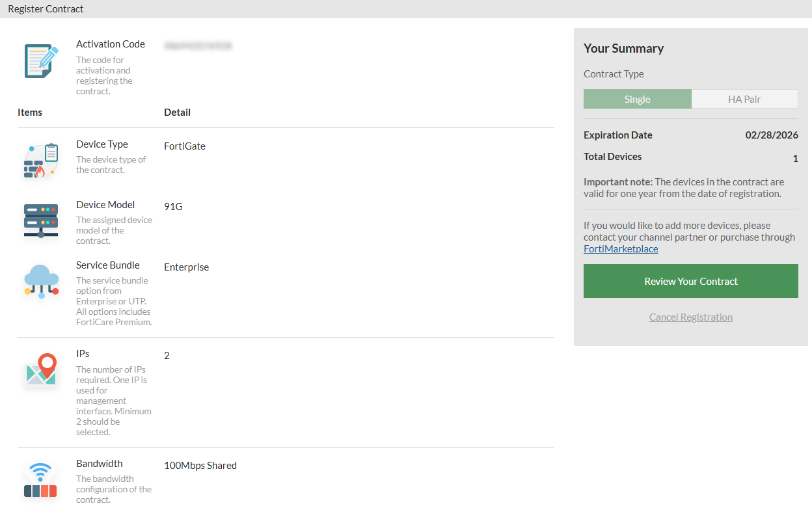
Task: Click the Device Type firewall icon
Action: [41, 161]
